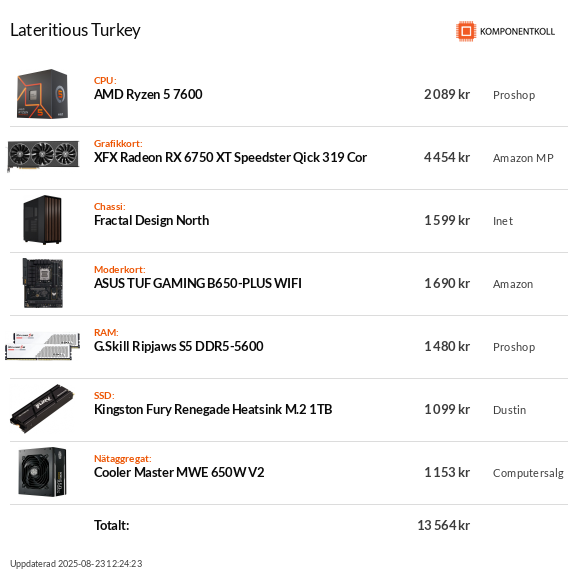This screenshot has height=577, width=577.
Task: Click the Cooler Master power supply image
Action: pos(42,472)
